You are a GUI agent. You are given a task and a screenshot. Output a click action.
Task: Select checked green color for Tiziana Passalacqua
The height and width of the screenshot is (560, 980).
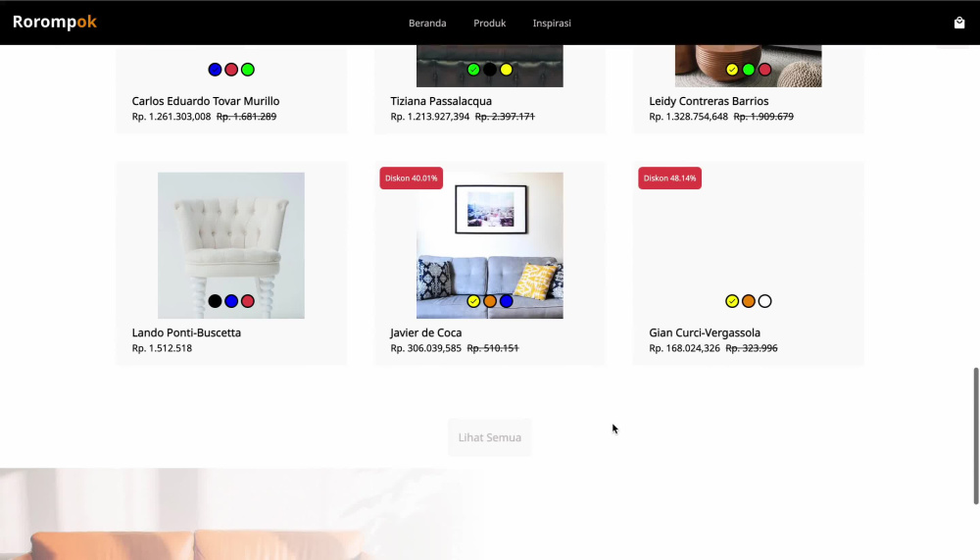pyautogui.click(x=473, y=70)
